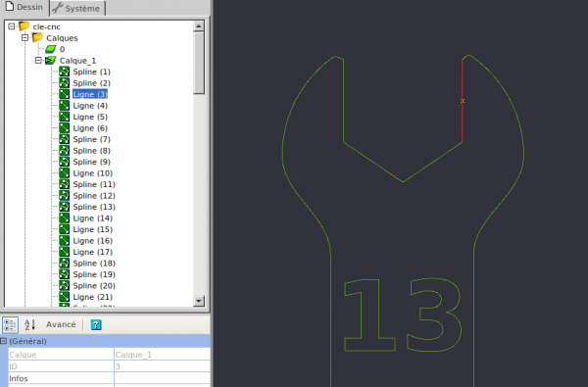Click the tree scrollbar down arrow
The image size is (588, 387).
click(x=199, y=301)
